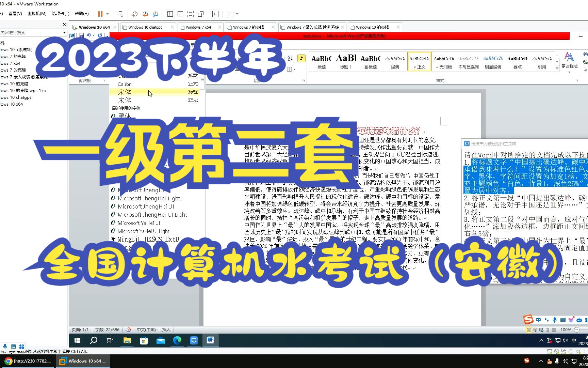The image size is (588, 368).
Task: Switch to the Windows 7 的克隆 tab
Action: [249, 27]
